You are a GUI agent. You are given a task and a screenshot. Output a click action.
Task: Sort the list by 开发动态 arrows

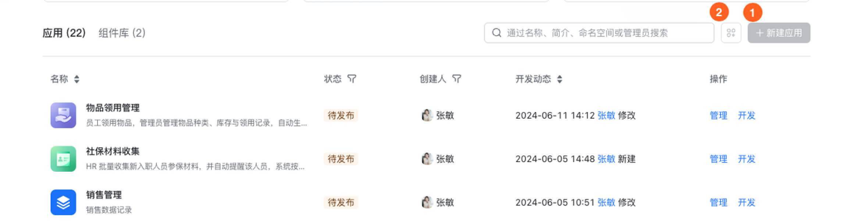click(x=559, y=79)
